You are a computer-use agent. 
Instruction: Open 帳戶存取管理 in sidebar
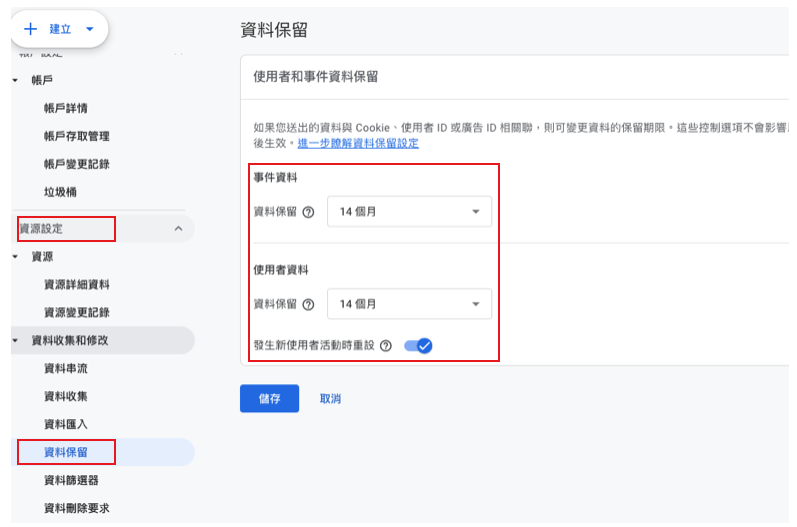coord(77,136)
